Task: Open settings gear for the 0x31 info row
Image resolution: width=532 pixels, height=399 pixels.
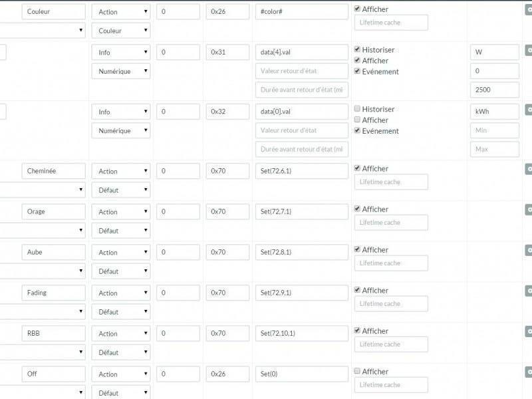Action: point(529,50)
